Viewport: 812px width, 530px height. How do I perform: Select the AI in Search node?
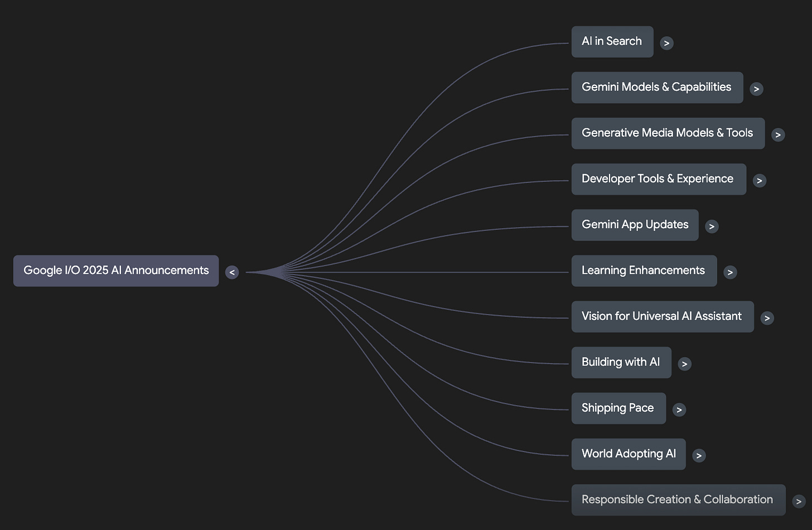[x=612, y=41]
